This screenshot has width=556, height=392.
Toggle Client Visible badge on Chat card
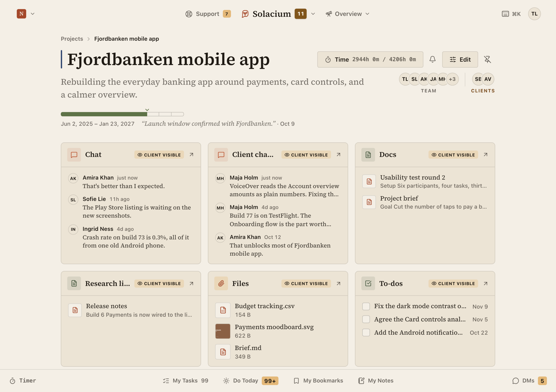(159, 155)
